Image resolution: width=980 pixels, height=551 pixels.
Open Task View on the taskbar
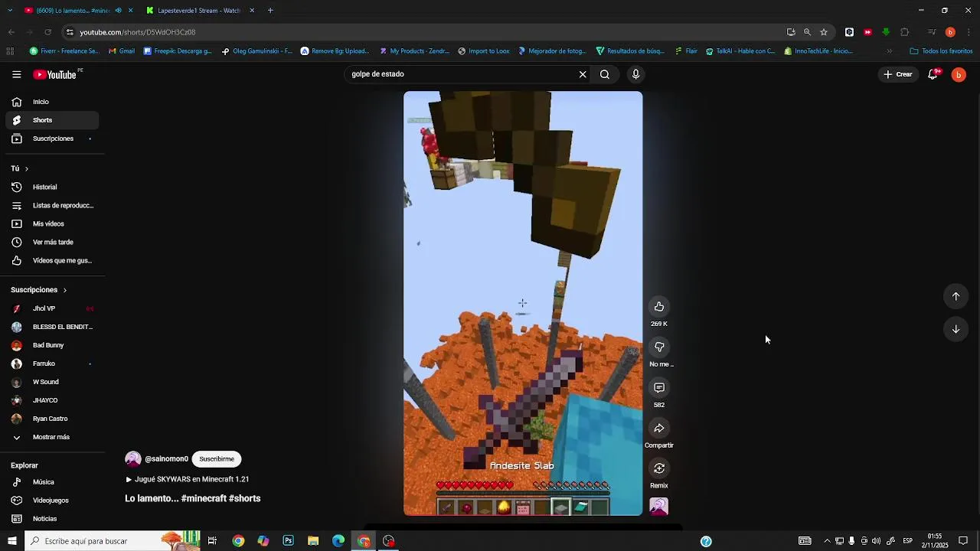click(x=212, y=541)
